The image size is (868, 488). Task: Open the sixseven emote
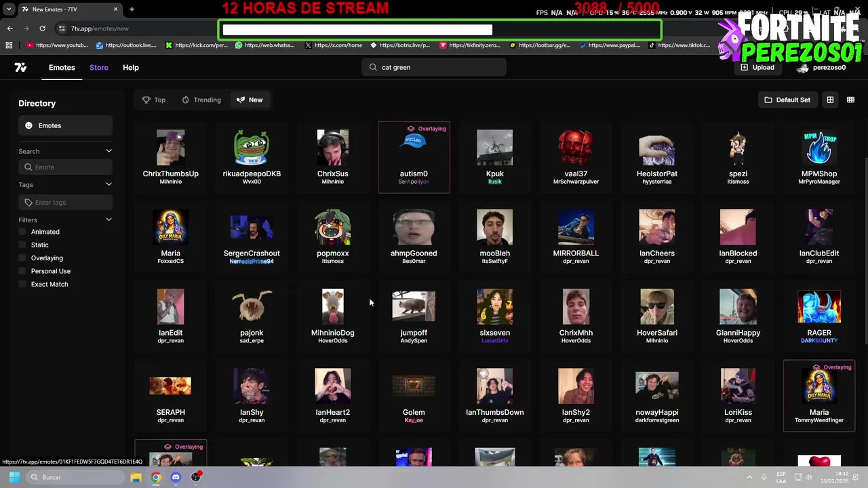tap(495, 317)
